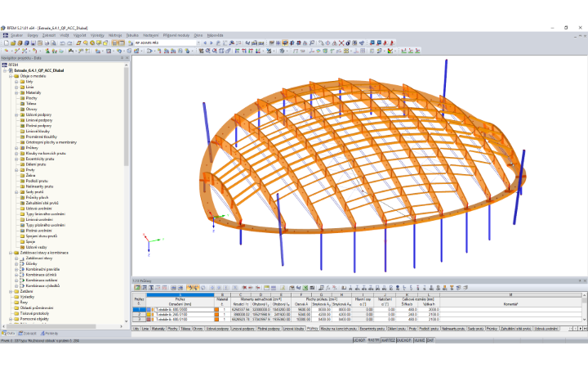Viewport: 588px width, 368px height.
Task: Click the load case name input field
Action: (x=165, y=43)
